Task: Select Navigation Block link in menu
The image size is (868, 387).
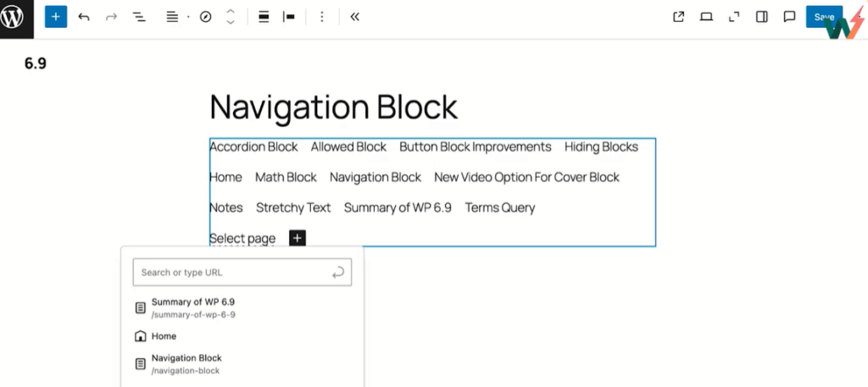Action: [376, 178]
